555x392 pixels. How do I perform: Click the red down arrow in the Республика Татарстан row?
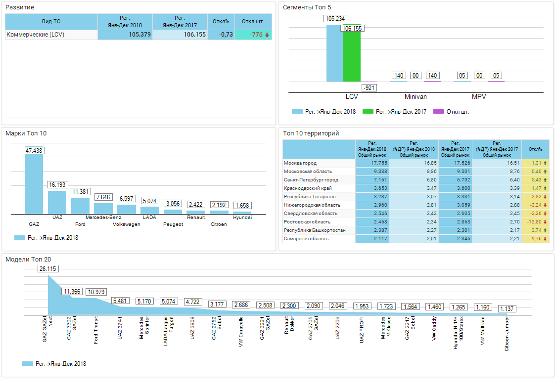click(x=545, y=197)
